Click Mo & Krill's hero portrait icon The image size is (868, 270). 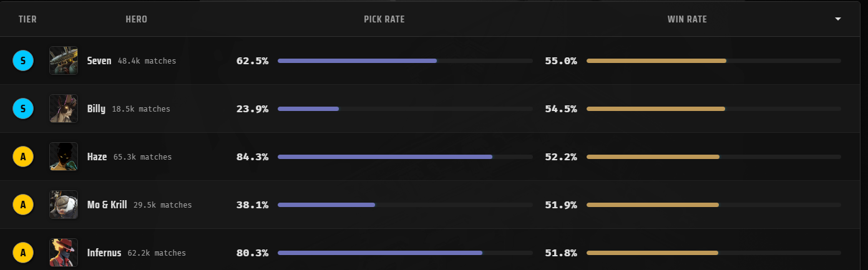coord(64,205)
